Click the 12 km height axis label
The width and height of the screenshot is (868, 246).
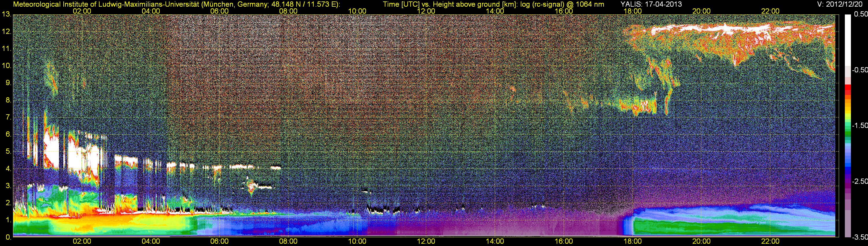[x=6, y=32]
